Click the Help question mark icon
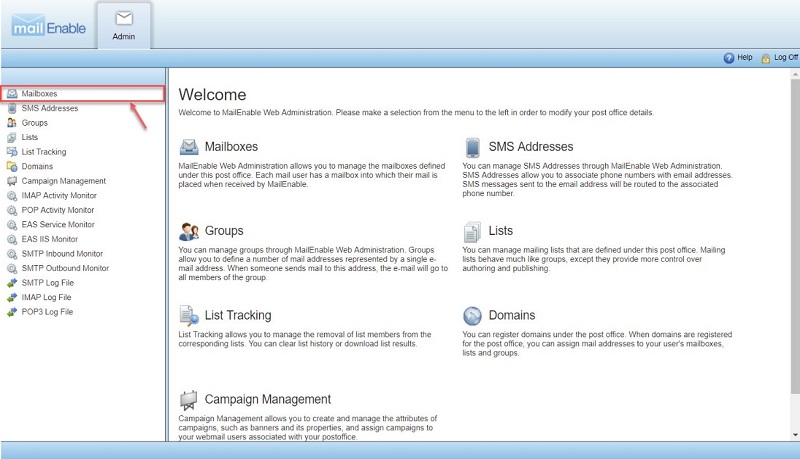 [729, 58]
